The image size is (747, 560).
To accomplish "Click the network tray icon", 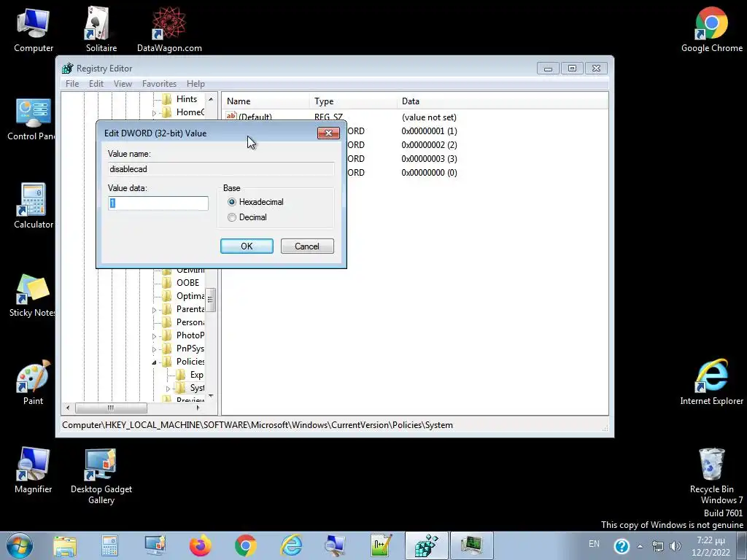I will pyautogui.click(x=657, y=545).
